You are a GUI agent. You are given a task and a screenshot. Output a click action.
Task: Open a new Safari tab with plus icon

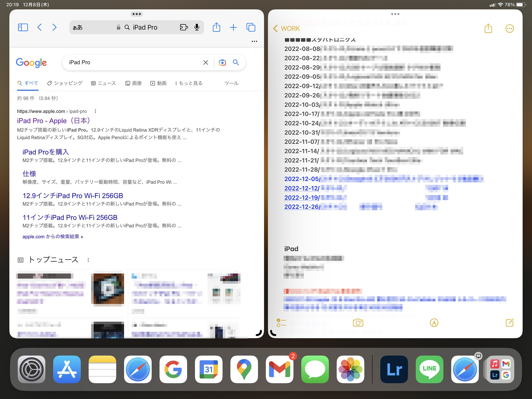[233, 27]
